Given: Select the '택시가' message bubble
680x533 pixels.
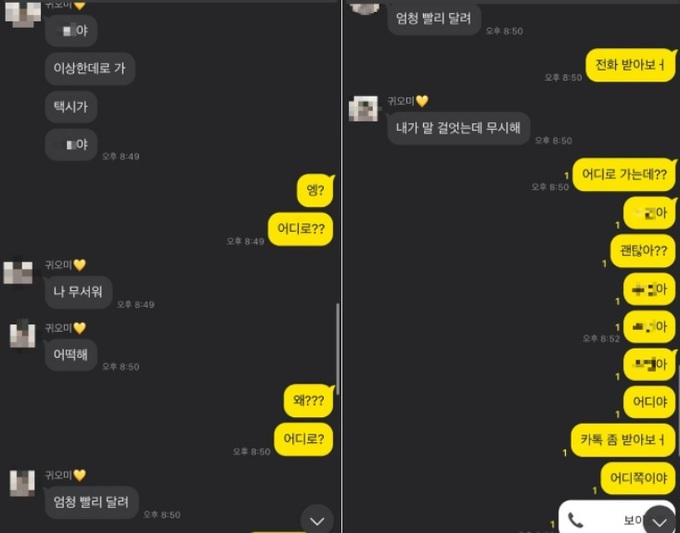Looking at the screenshot, I should click(71, 107).
